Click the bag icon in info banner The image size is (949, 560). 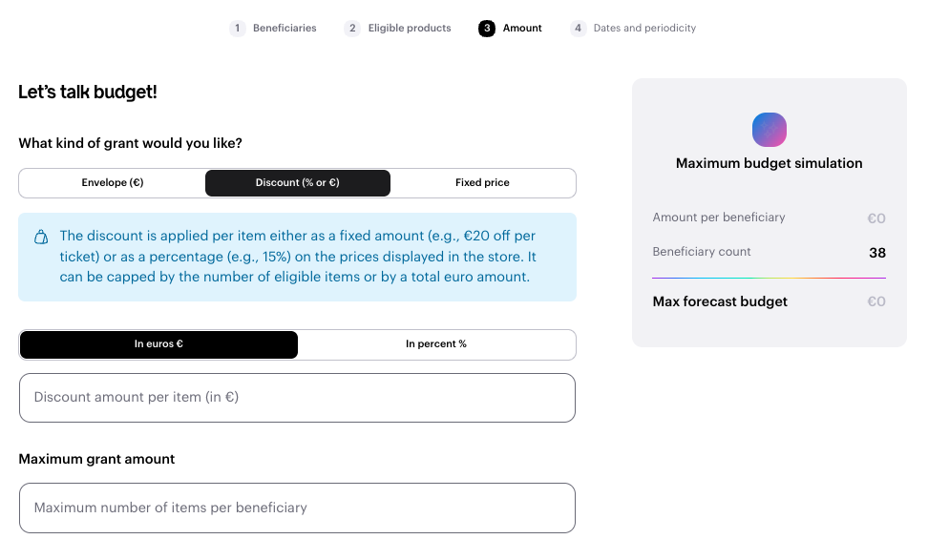coord(41,237)
